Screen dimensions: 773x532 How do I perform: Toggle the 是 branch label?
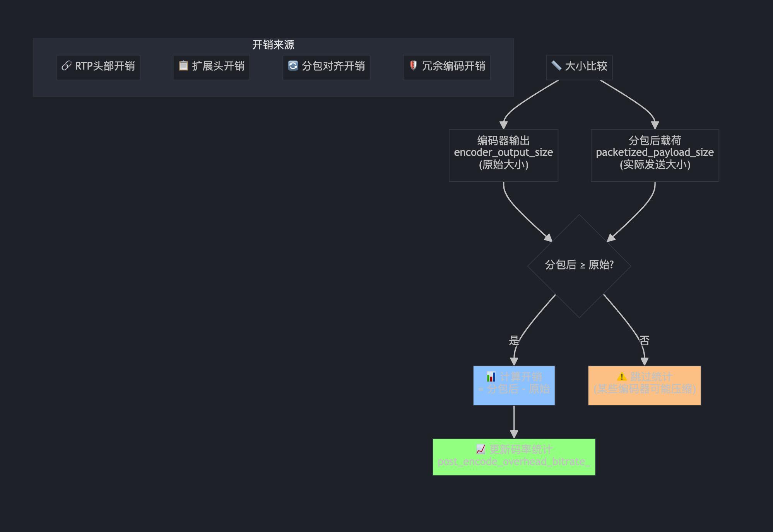pyautogui.click(x=514, y=340)
